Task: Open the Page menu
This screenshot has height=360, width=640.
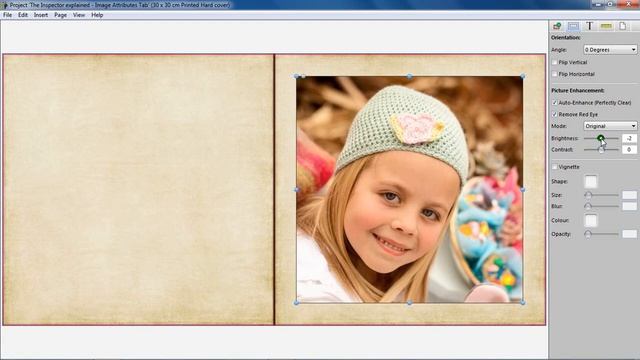Action: 60,15
